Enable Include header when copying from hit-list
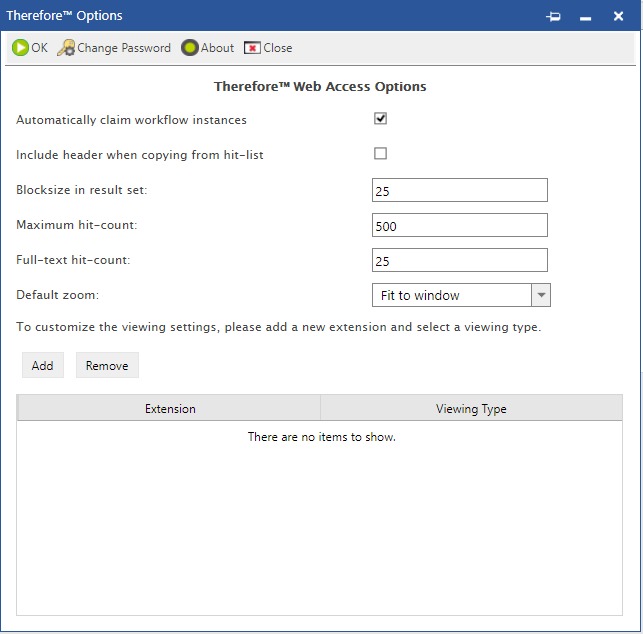643x634 pixels. [380, 153]
